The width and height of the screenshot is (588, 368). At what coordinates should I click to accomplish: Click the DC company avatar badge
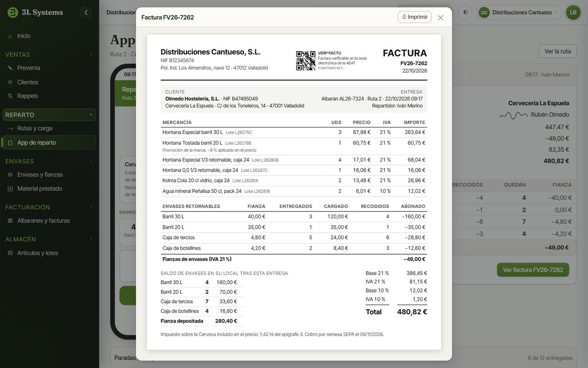click(x=484, y=13)
